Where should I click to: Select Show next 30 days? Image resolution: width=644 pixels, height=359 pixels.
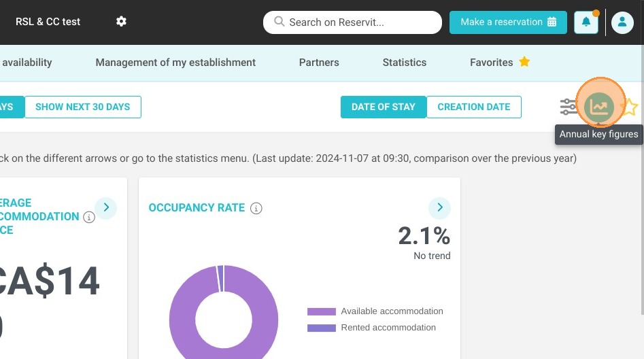pos(82,107)
